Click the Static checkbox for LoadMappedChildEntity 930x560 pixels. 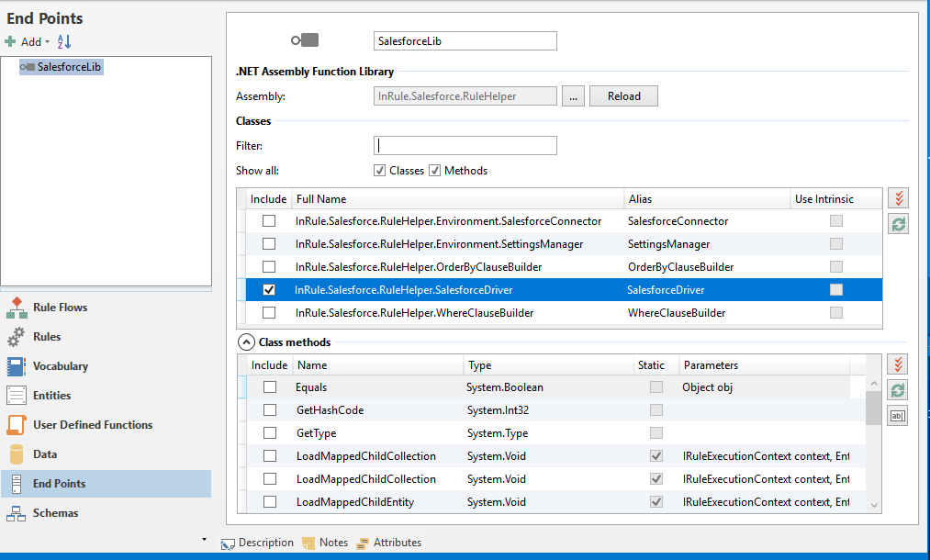(656, 502)
